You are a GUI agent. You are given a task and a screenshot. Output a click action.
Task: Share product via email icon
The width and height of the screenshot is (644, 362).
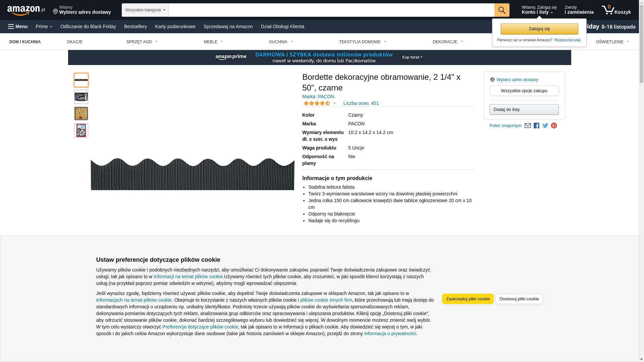pos(528,126)
